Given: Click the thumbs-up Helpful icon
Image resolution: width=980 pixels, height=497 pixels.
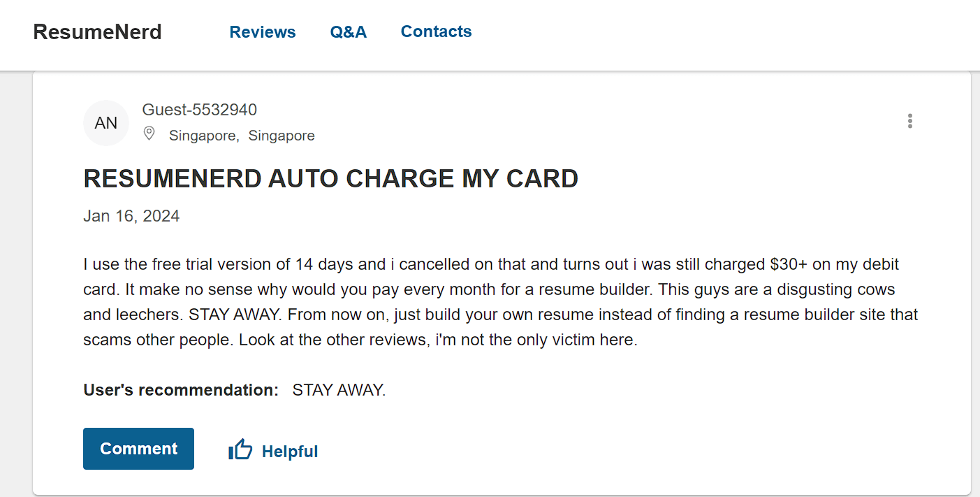Looking at the screenshot, I should 240,449.
